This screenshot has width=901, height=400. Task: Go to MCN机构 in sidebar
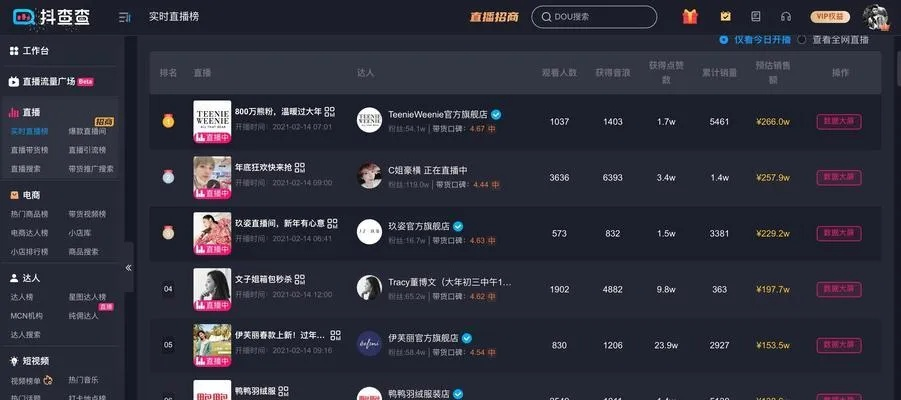point(26,316)
